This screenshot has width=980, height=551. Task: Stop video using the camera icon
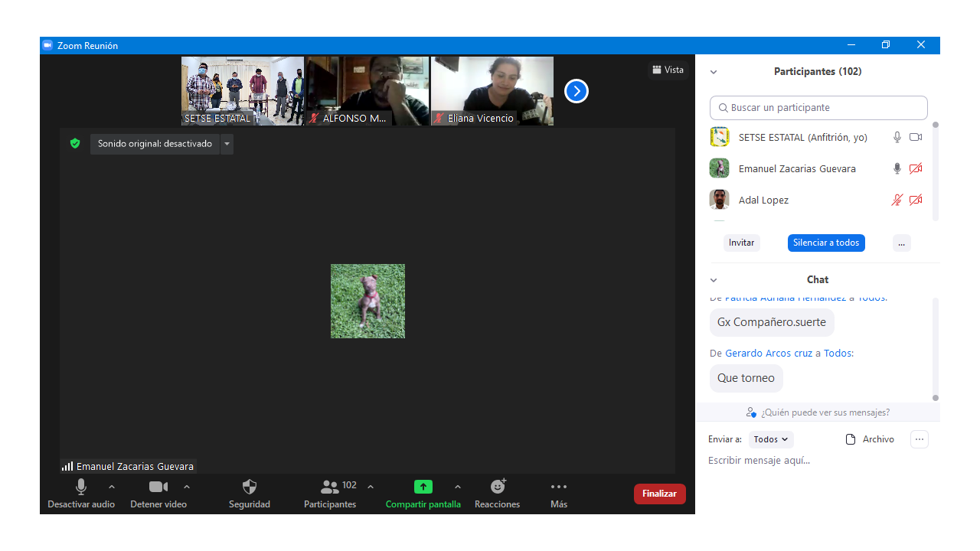coord(158,487)
